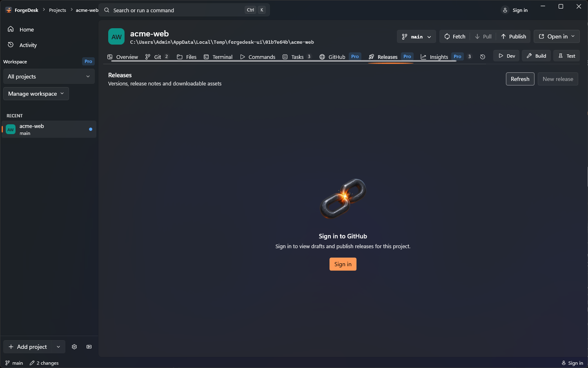Run the Test command

[566, 56]
